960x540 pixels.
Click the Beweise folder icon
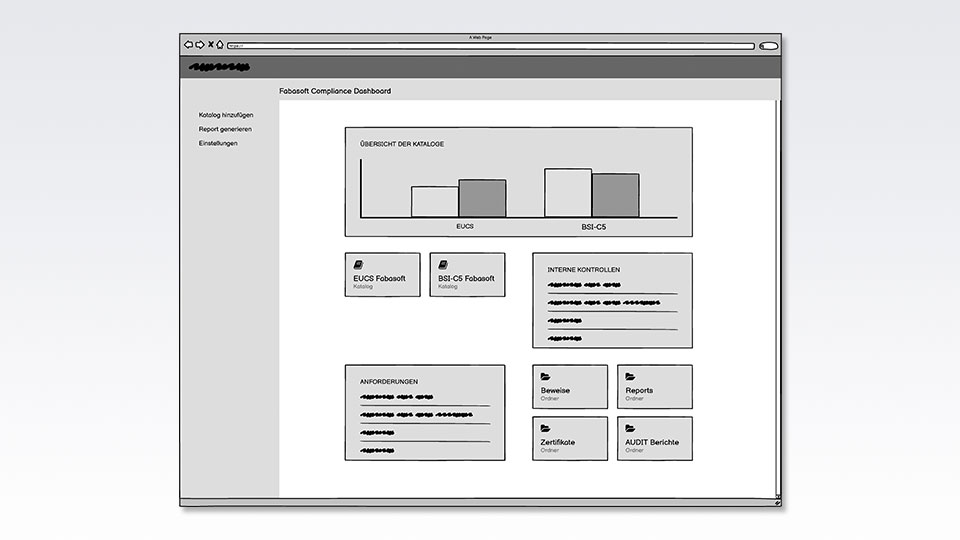[546, 377]
